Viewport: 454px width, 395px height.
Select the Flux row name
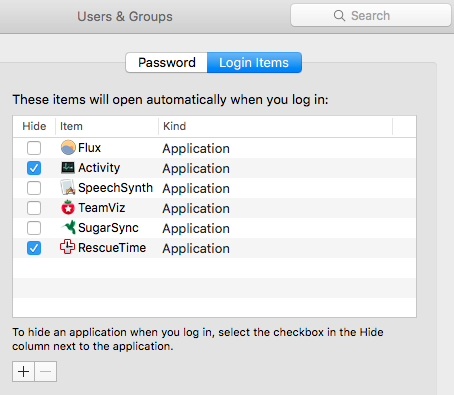click(89, 148)
